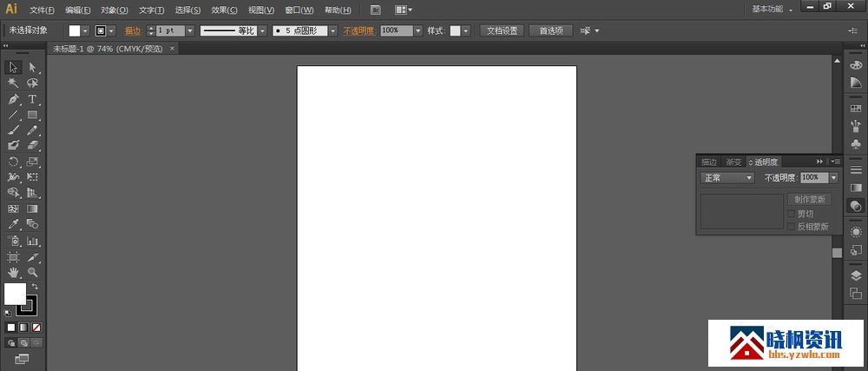Viewport: 868px width, 371px height.
Task: Select the Magic Wand tool
Action: (14, 83)
